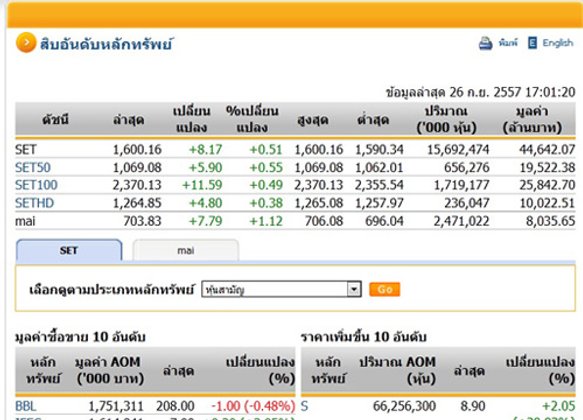The image size is (583, 420).
Task: Click the BBL value 1,751,311
Action: coord(116,406)
